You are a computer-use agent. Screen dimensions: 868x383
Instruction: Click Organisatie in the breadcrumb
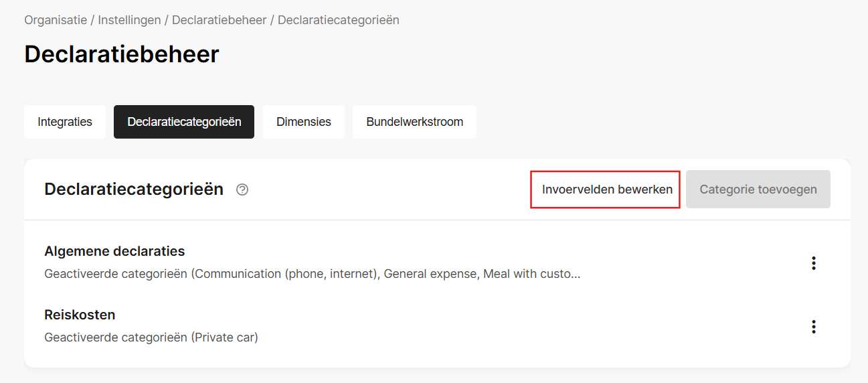(56, 20)
